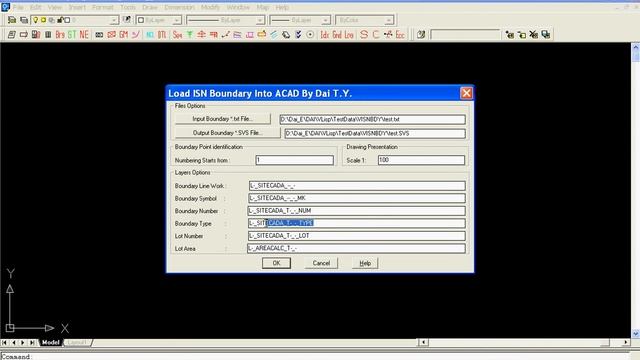Click the input boundary file path field

point(372,119)
